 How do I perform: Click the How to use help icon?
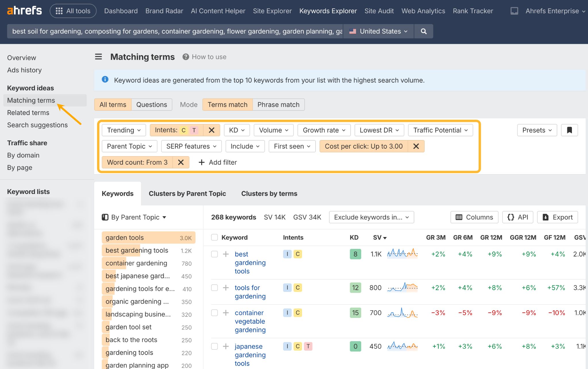pos(185,57)
